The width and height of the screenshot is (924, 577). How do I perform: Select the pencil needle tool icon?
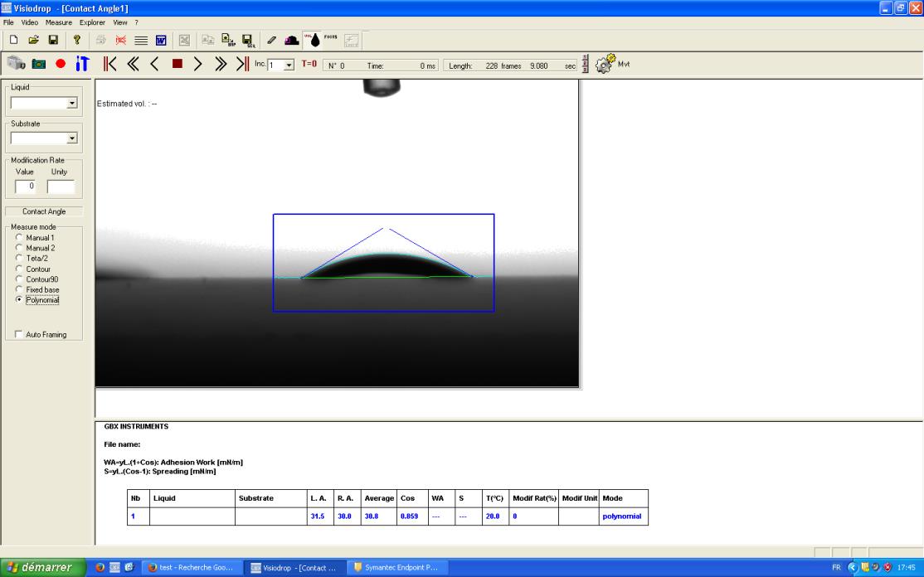(271, 40)
